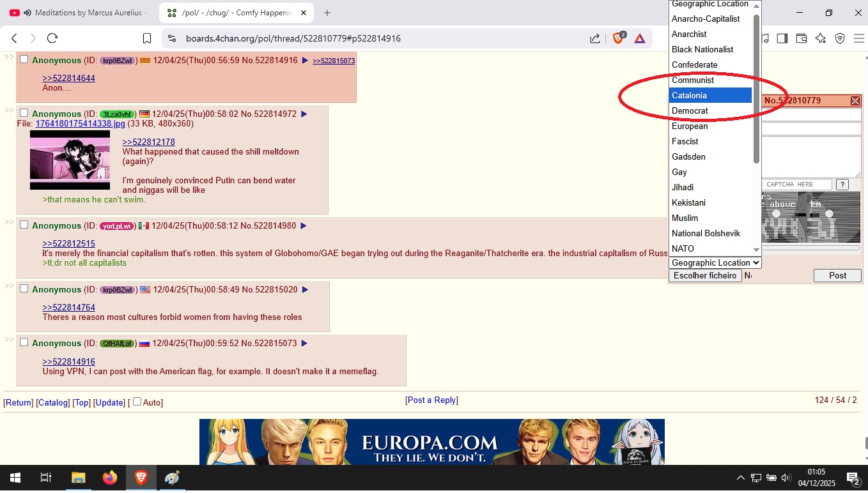Open the Leo AI sparkle icon
The height and width of the screenshot is (493, 868).
(821, 38)
